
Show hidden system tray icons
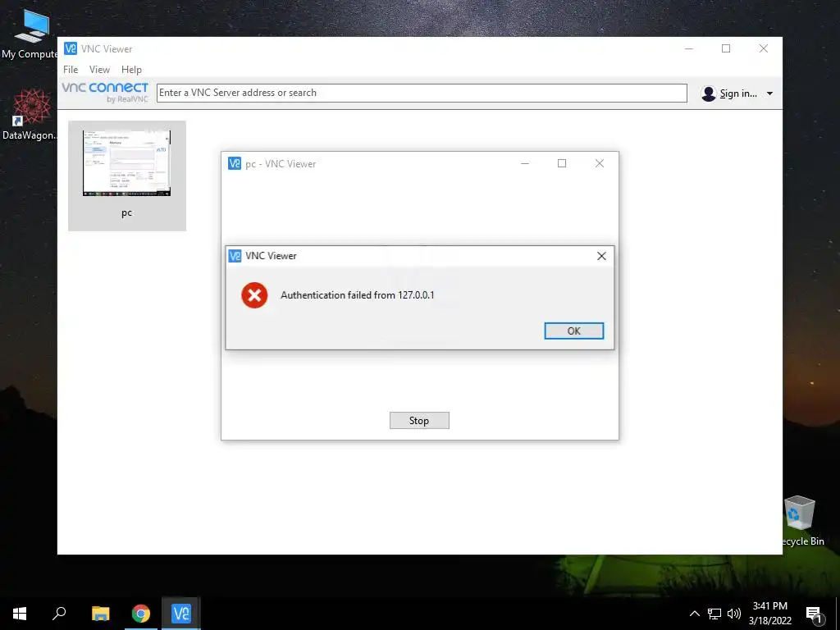click(x=694, y=614)
